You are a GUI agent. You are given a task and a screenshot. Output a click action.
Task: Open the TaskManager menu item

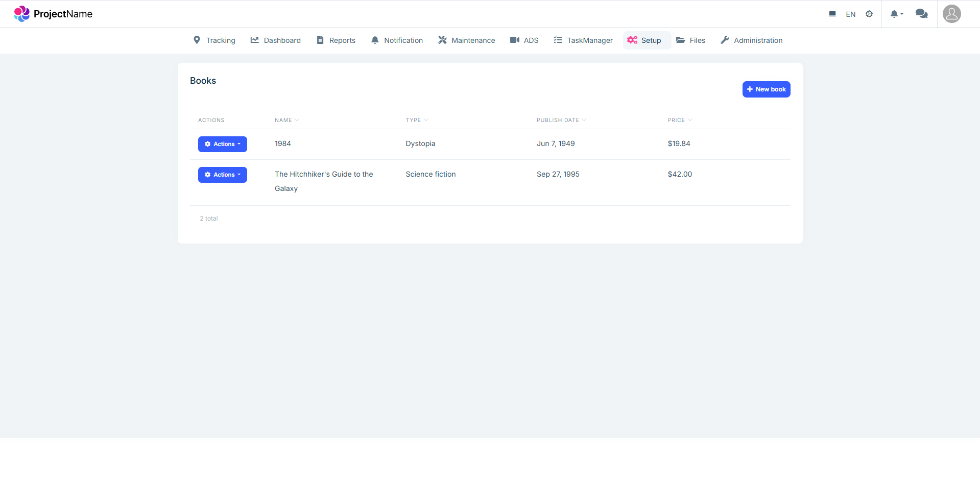click(583, 40)
